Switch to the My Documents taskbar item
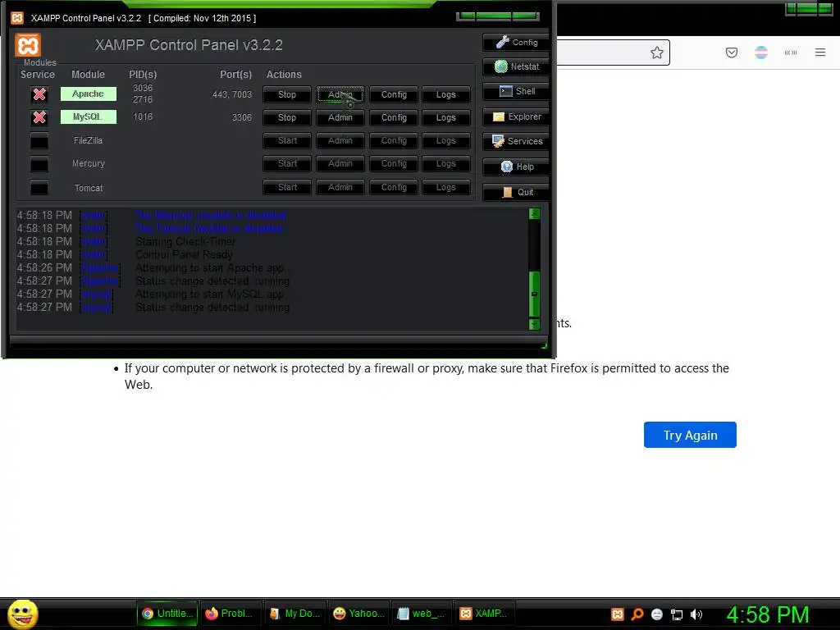The image size is (840, 630). coord(294,614)
